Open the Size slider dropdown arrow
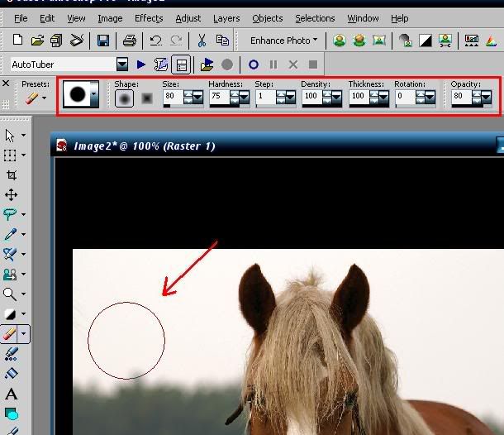Screen dimensions: 504x435 pos(198,97)
